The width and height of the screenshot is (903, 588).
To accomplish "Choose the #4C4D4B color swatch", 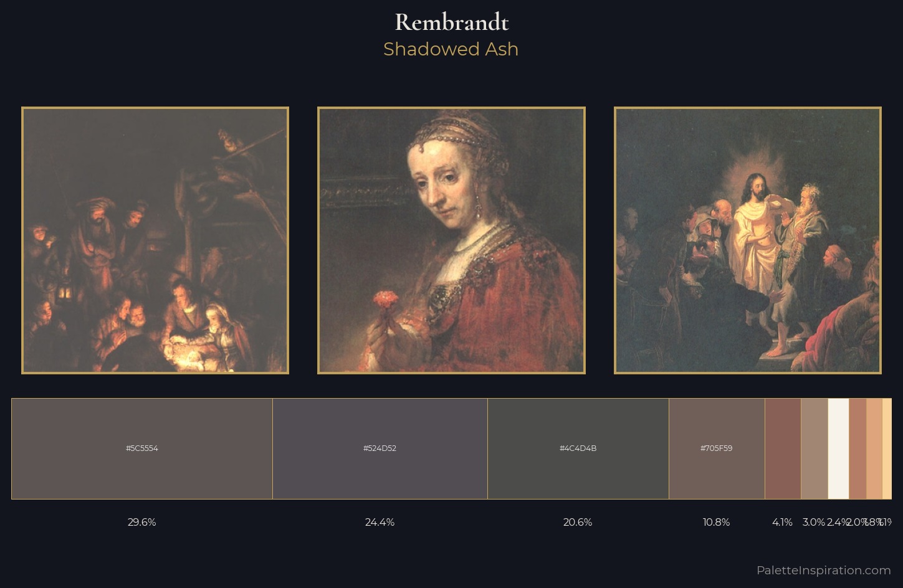I will tap(578, 448).
